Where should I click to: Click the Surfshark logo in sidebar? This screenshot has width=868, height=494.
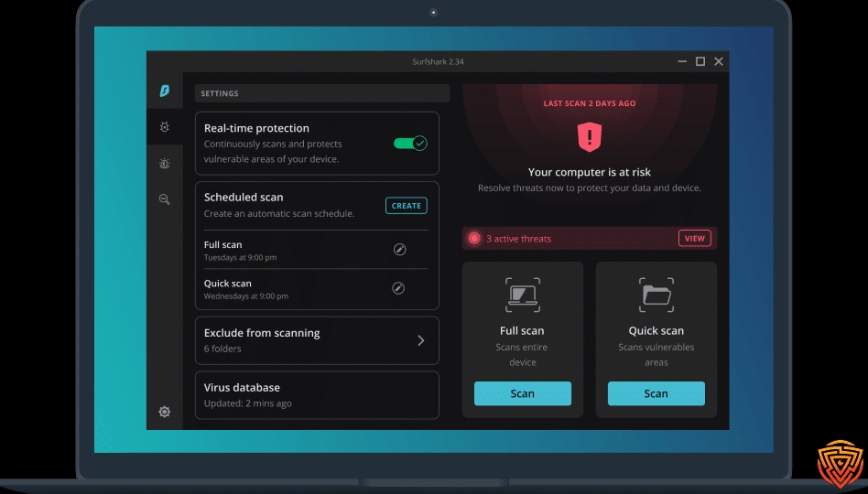(165, 91)
